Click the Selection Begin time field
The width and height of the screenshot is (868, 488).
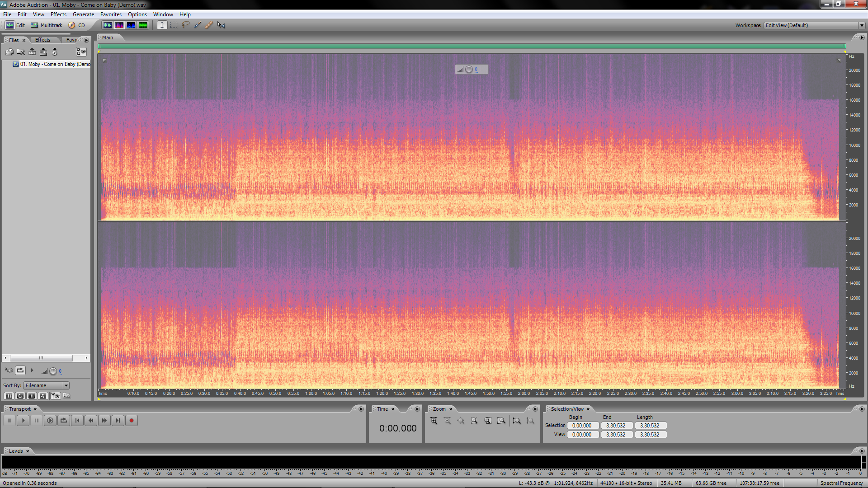pos(582,426)
